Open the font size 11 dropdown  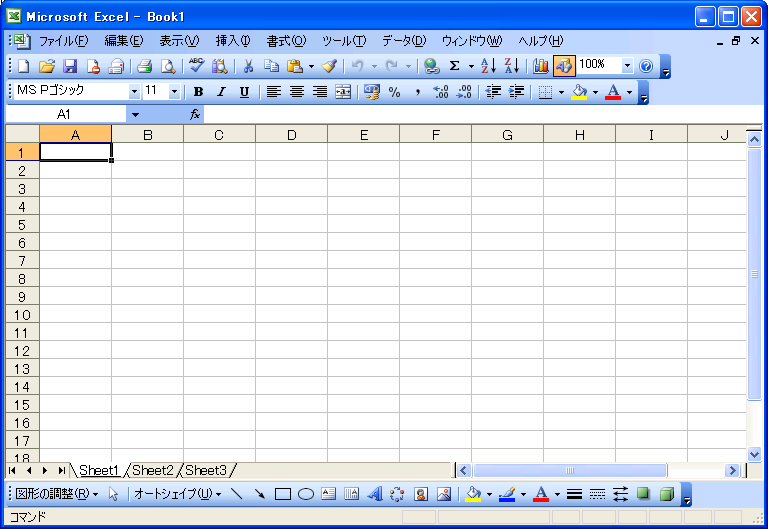click(x=174, y=92)
